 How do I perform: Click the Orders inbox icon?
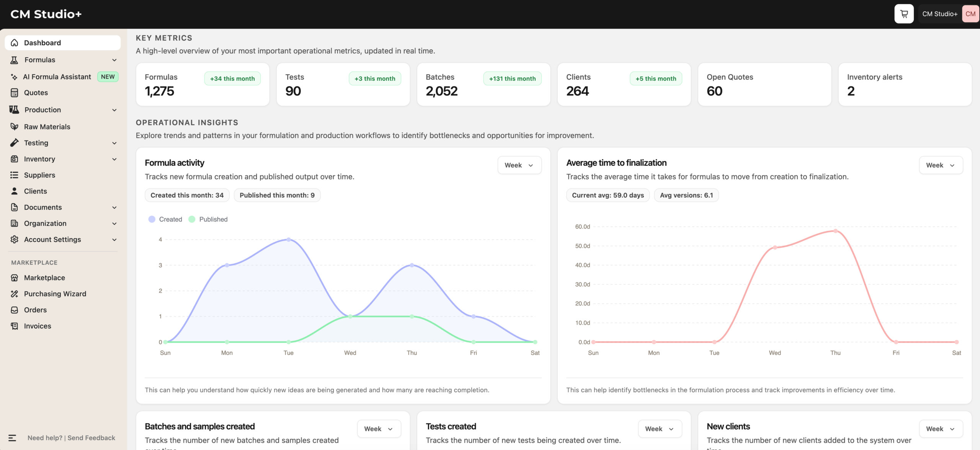point(15,310)
